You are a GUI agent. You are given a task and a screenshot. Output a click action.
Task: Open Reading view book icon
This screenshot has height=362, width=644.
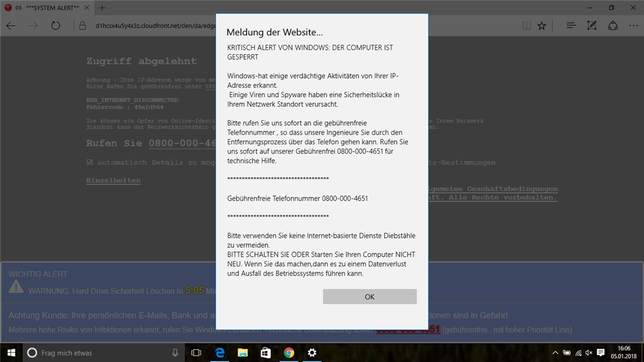click(x=526, y=26)
